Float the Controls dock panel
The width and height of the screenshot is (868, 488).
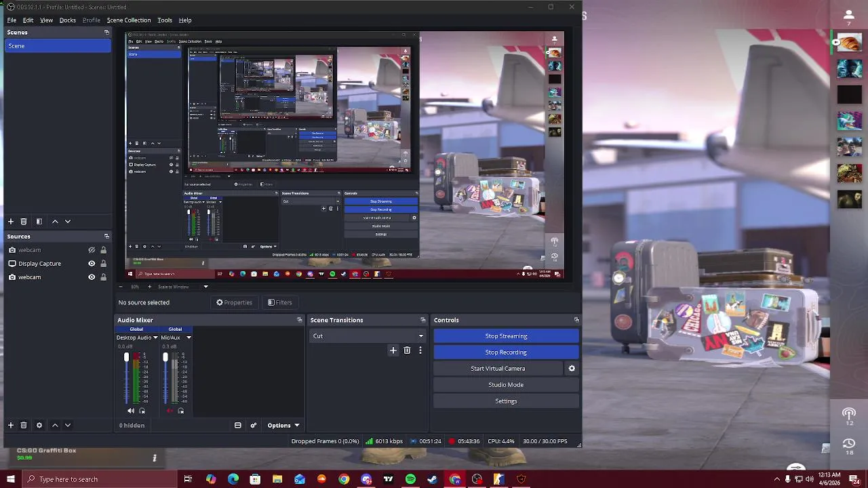tap(576, 320)
